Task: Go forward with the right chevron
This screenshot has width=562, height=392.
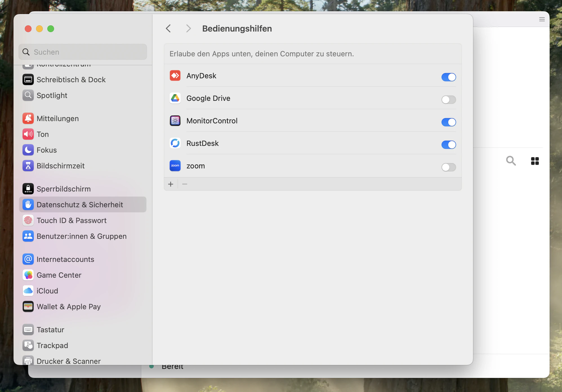Action: (x=188, y=28)
